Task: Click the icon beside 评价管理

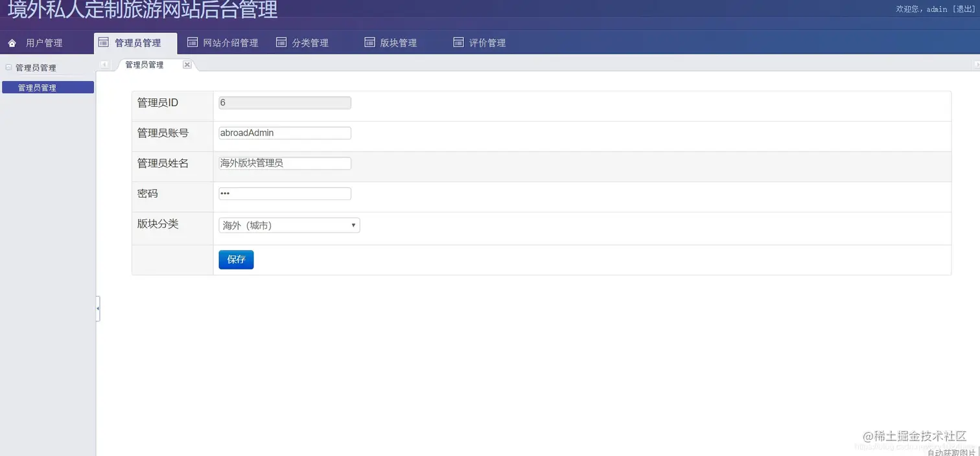Action: (458, 42)
